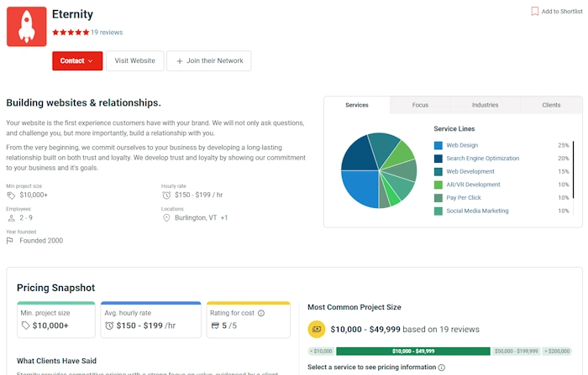Click the AR/VR Development service link
The width and height of the screenshot is (588, 375).
[473, 185]
